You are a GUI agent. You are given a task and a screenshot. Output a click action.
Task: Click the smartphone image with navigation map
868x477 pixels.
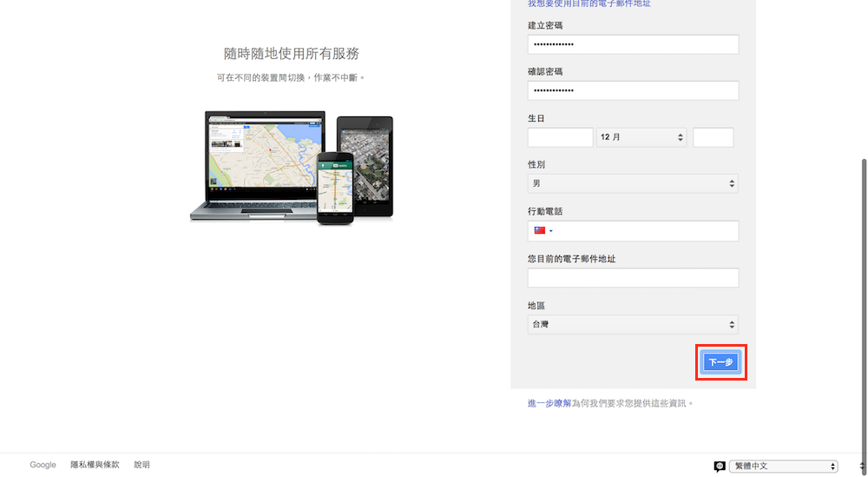tap(335, 187)
